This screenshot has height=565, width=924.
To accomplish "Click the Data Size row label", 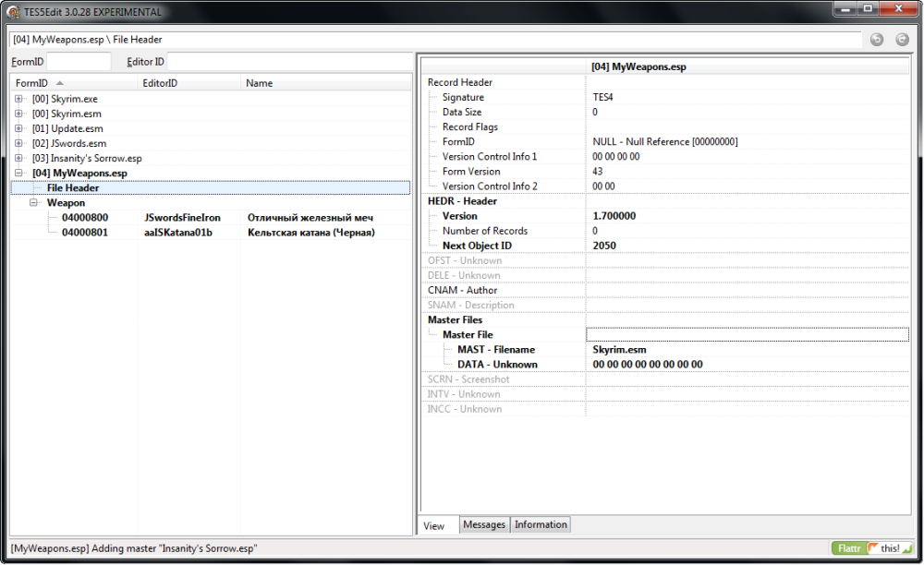I will coord(462,112).
